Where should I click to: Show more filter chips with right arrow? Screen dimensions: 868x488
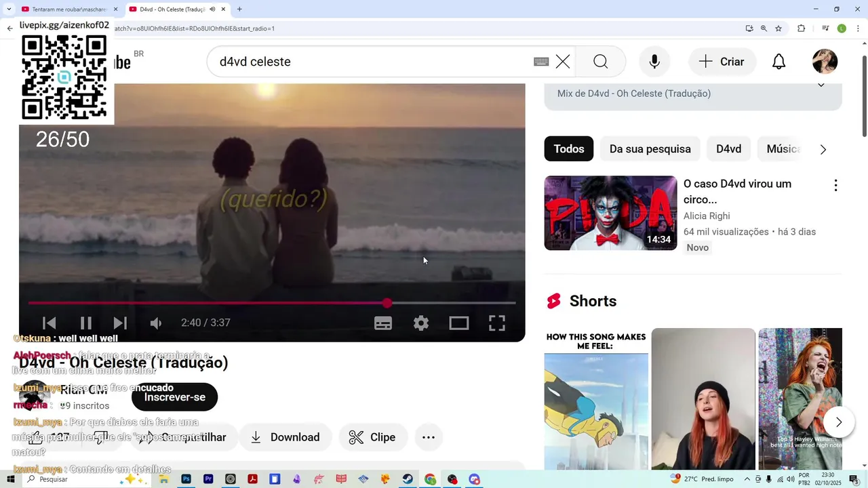point(823,150)
